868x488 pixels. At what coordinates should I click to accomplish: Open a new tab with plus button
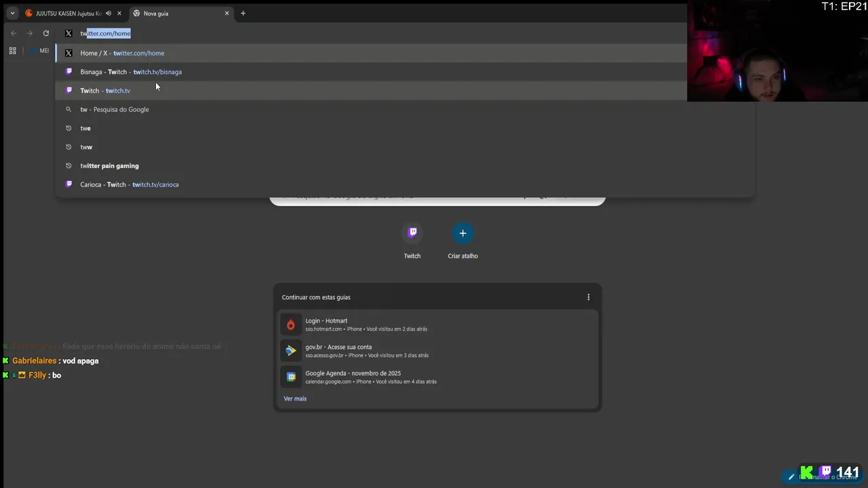(243, 13)
